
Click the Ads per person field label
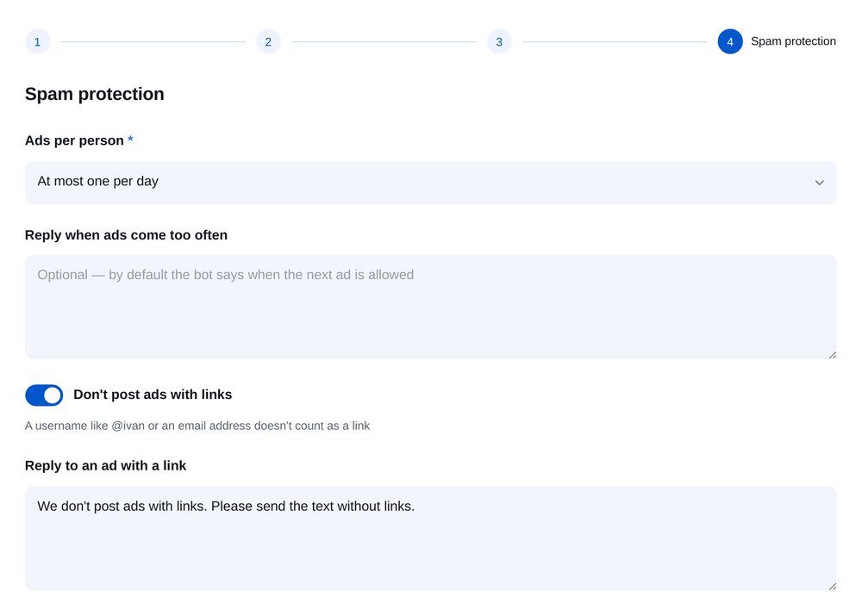[x=74, y=140]
